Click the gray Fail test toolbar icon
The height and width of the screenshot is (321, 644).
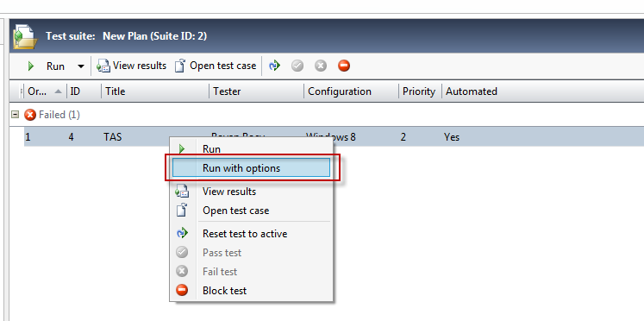coord(321,66)
